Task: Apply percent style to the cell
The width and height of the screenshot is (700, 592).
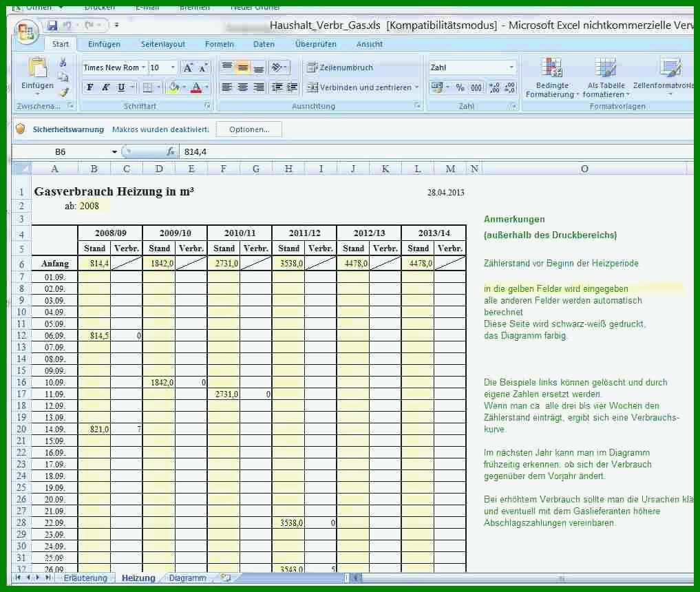Action: pos(460,87)
